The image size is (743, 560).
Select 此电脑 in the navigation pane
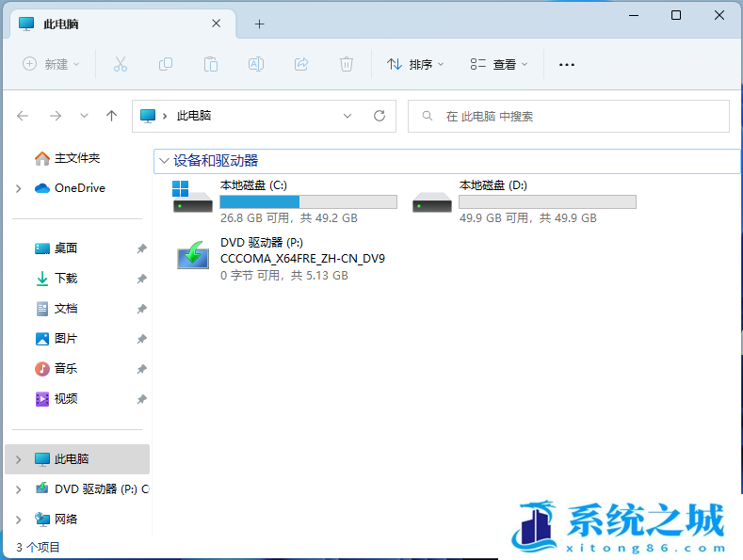point(77,459)
